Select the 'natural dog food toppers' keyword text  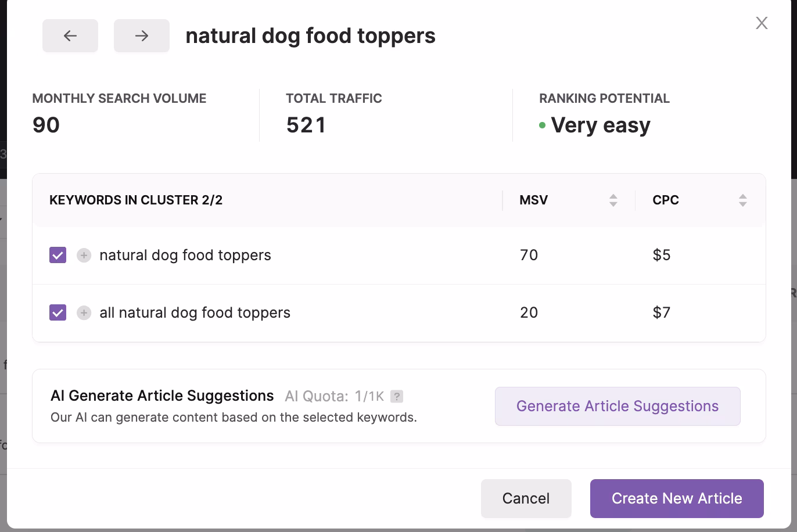point(185,256)
